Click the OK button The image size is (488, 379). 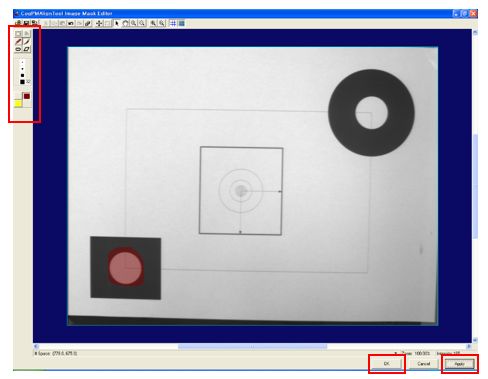tap(387, 364)
